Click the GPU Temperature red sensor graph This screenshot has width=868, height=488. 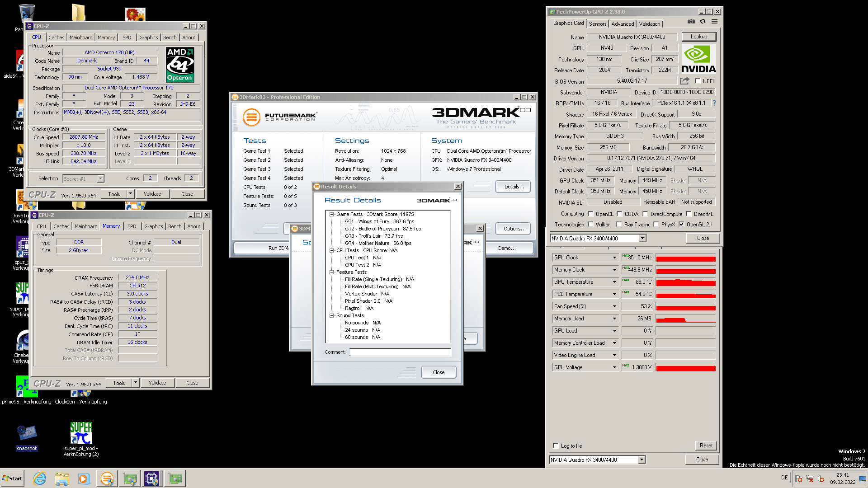[686, 282]
